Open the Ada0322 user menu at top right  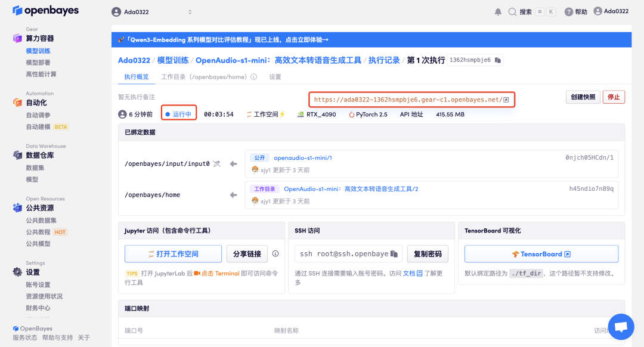click(x=611, y=11)
